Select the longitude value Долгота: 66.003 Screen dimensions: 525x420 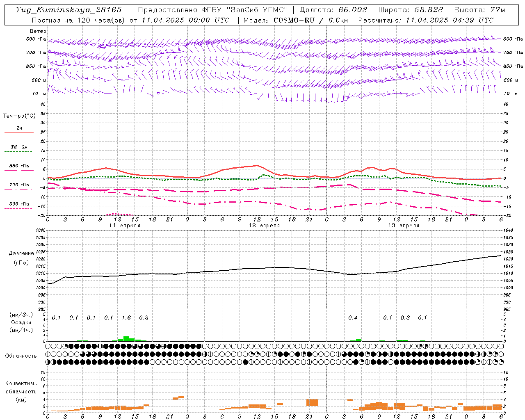[x=333, y=10]
